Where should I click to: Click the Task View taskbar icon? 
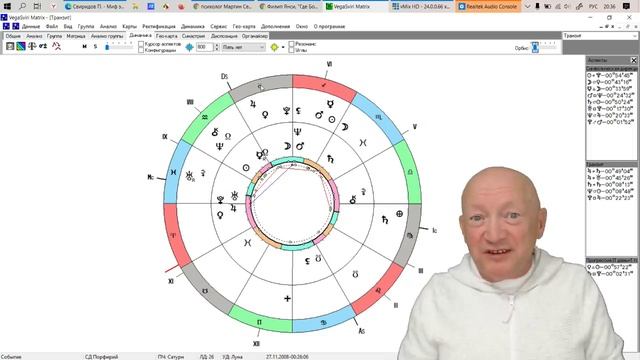(x=37, y=6)
